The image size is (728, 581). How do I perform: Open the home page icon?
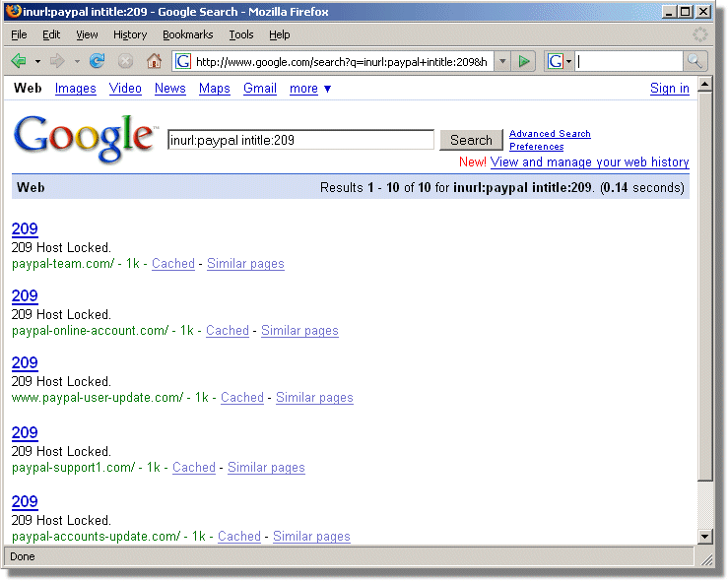(x=154, y=61)
